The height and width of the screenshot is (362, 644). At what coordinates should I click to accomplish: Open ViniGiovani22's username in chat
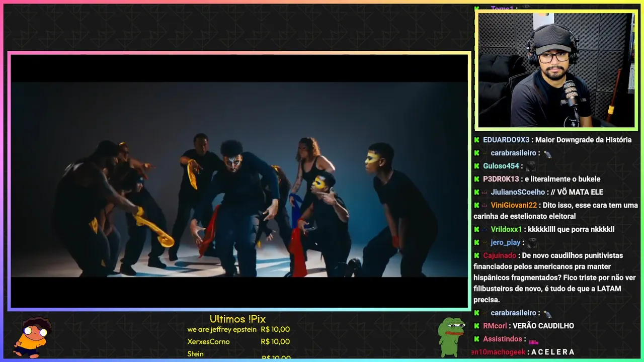click(514, 205)
